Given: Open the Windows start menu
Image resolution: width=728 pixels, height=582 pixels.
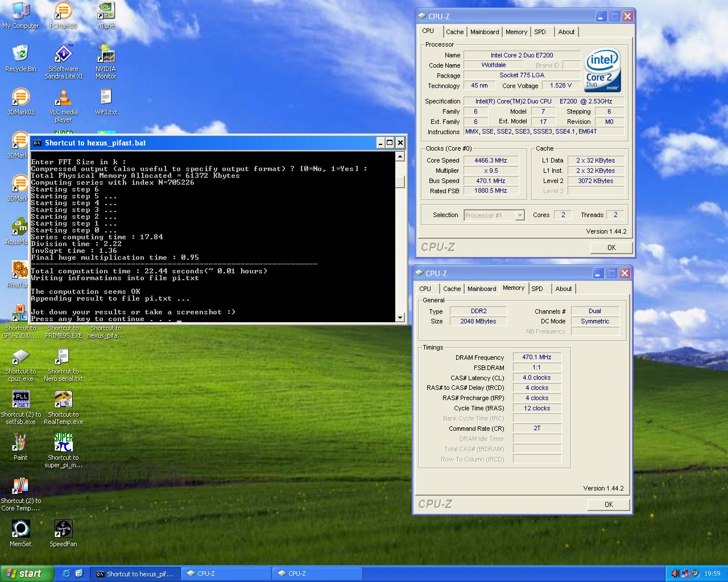Looking at the screenshot, I should [x=27, y=573].
